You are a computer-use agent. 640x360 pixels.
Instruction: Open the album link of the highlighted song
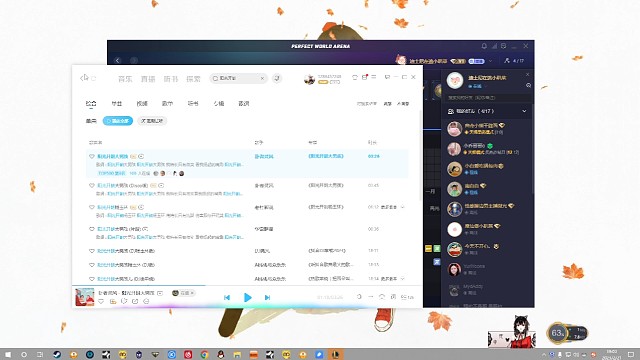click(326, 156)
